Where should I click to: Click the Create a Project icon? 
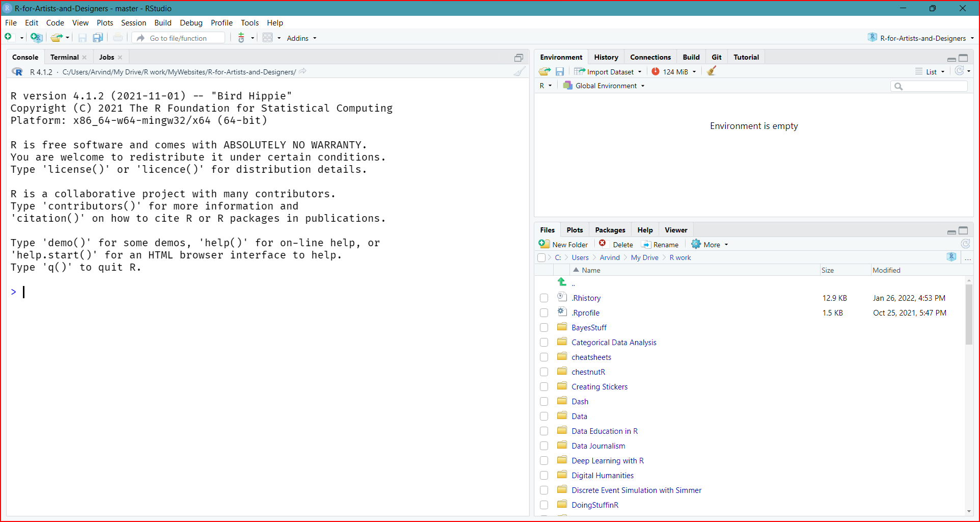36,37
